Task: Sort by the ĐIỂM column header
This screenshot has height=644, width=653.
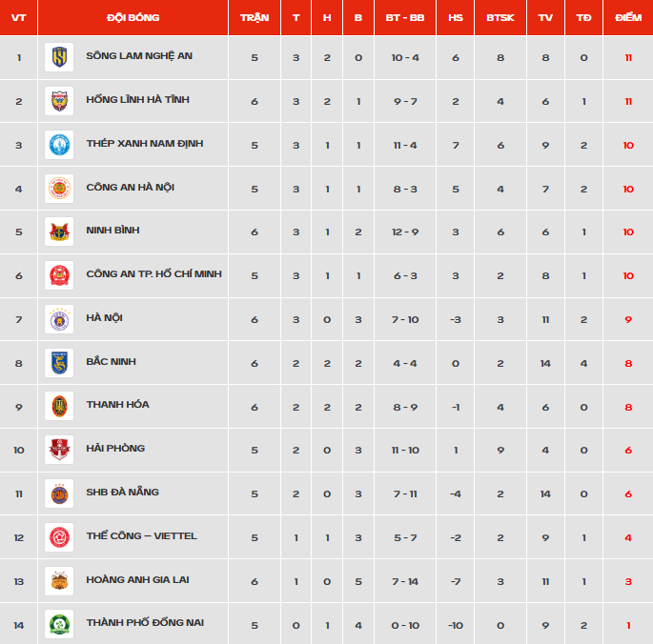Action: [628, 17]
